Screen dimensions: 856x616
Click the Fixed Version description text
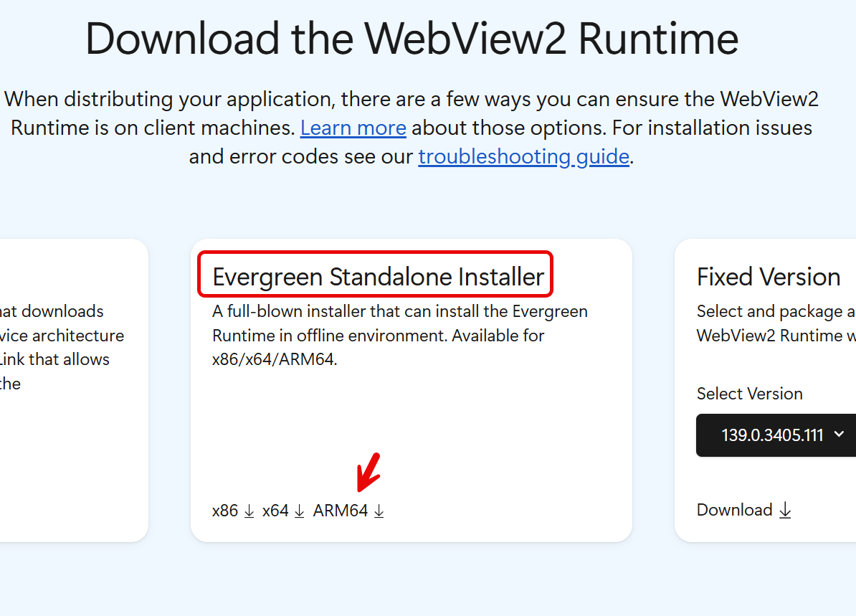[x=774, y=323]
